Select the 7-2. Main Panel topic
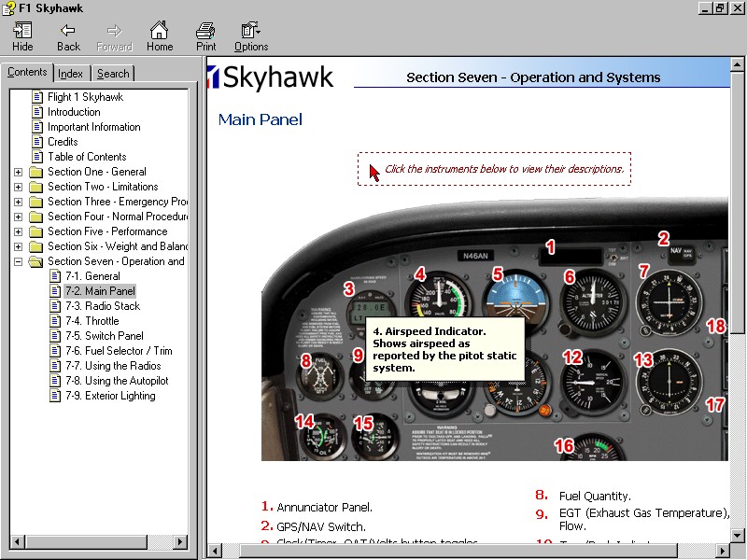The height and width of the screenshot is (560, 747). (100, 291)
